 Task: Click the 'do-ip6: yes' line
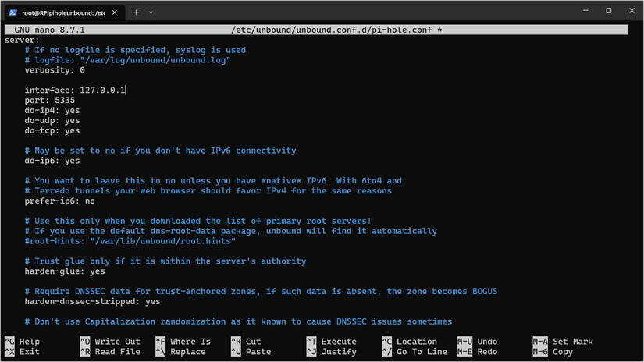click(52, 161)
